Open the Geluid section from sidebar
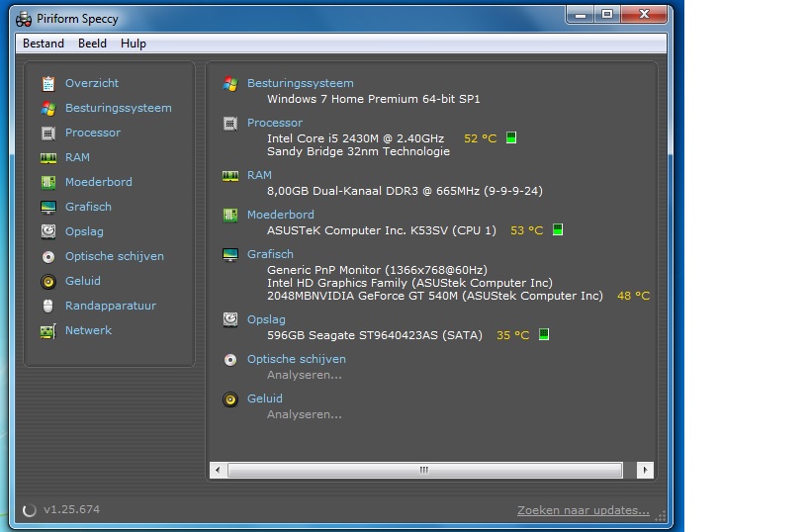Screen dimensions: 810x532 point(83,281)
